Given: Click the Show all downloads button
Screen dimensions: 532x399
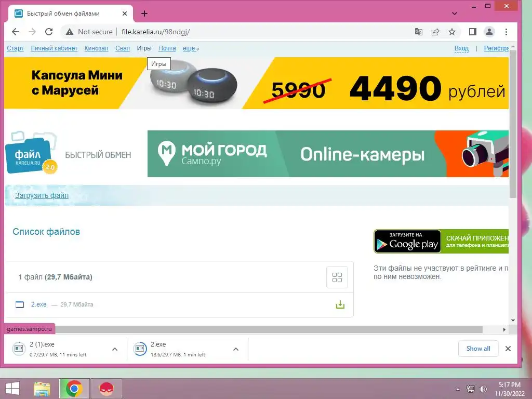Looking at the screenshot, I should click(478, 349).
